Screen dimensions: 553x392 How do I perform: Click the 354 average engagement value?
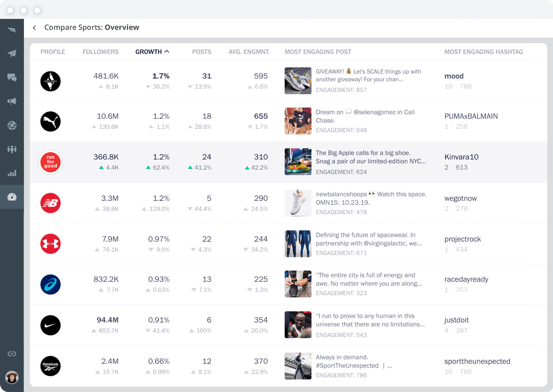click(261, 320)
